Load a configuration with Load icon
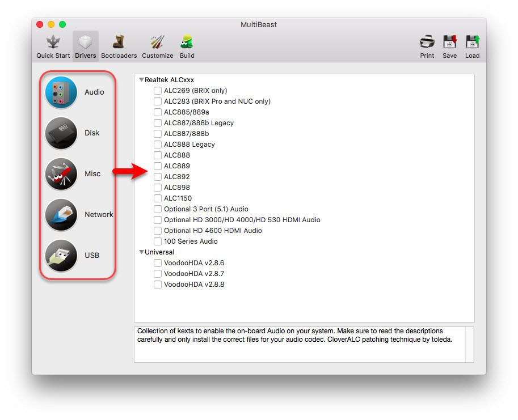This screenshot has width=518, height=420. [473, 43]
